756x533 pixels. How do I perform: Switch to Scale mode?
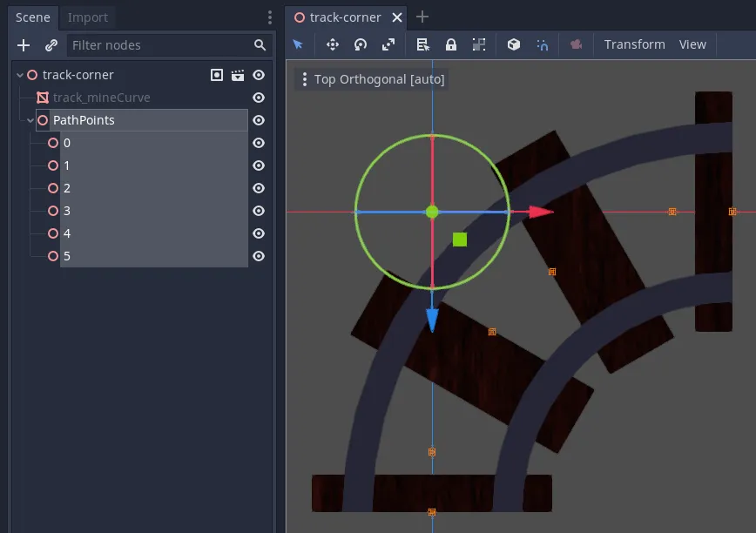(x=390, y=44)
